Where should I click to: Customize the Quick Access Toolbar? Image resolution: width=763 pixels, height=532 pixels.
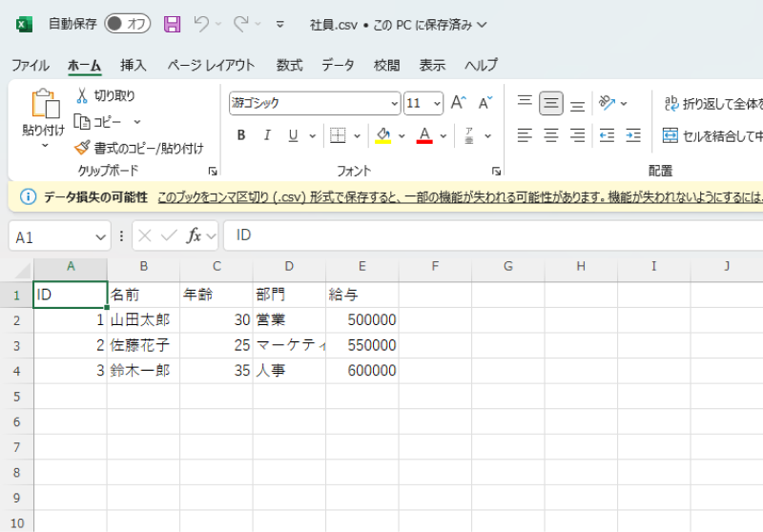(x=279, y=24)
